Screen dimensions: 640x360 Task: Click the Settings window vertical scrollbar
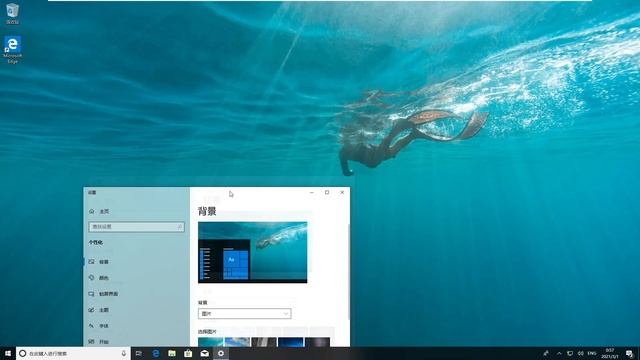point(348,272)
